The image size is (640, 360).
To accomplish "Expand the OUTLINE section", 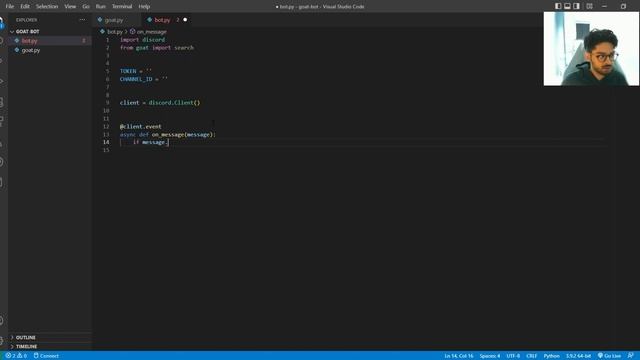I will point(25,338).
